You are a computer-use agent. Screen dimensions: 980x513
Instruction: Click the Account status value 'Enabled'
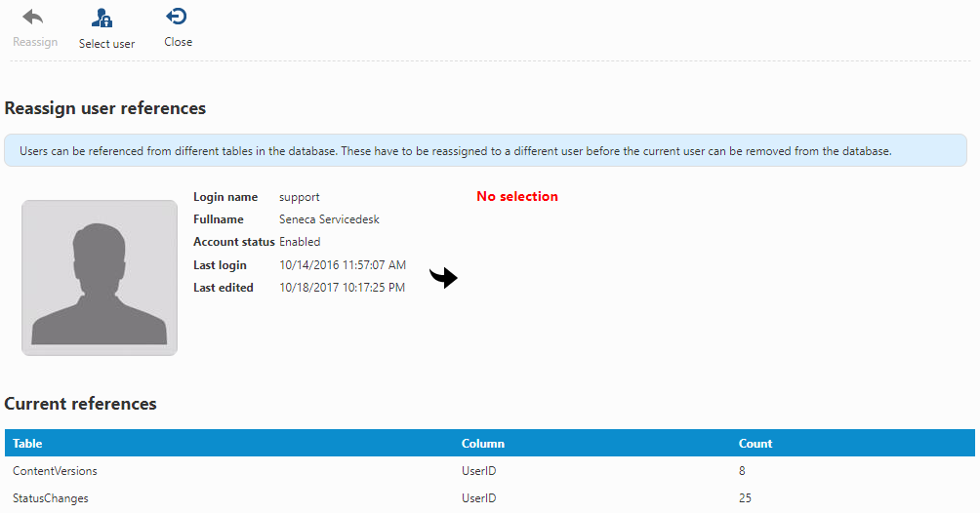300,242
